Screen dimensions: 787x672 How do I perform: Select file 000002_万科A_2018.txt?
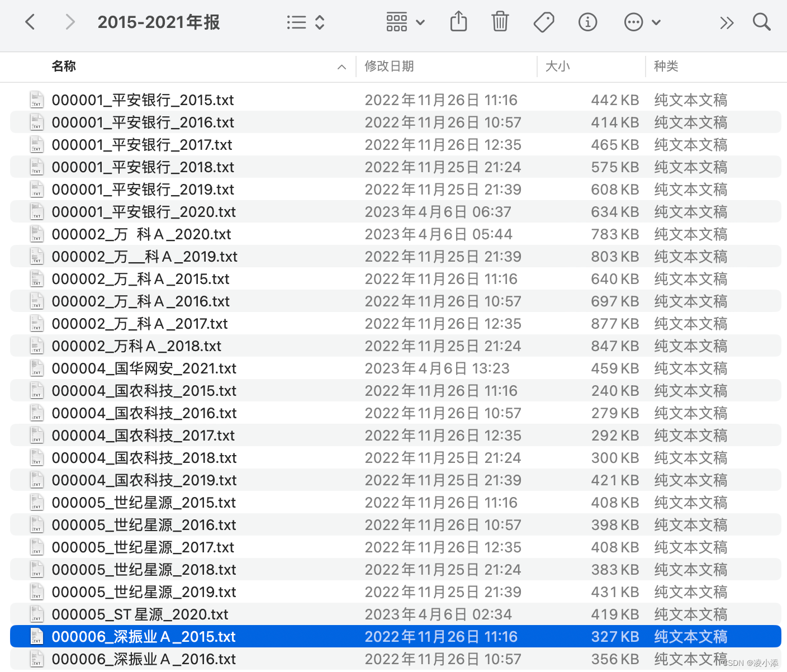(396, 346)
